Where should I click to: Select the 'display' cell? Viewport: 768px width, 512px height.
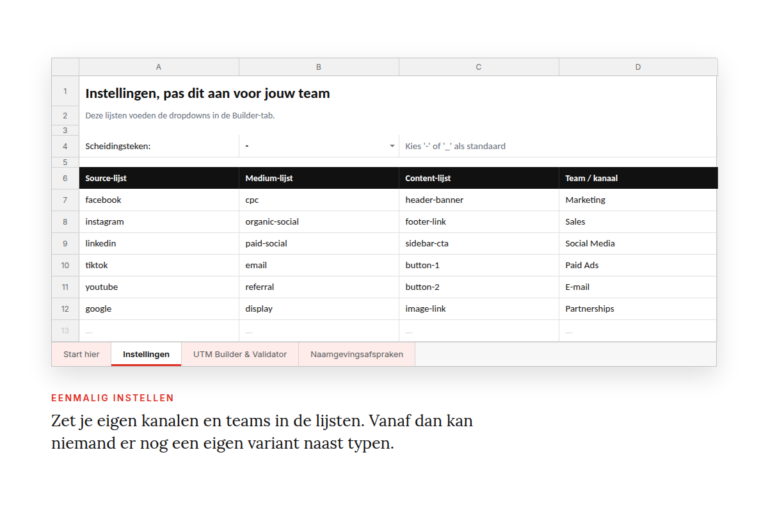(319, 309)
